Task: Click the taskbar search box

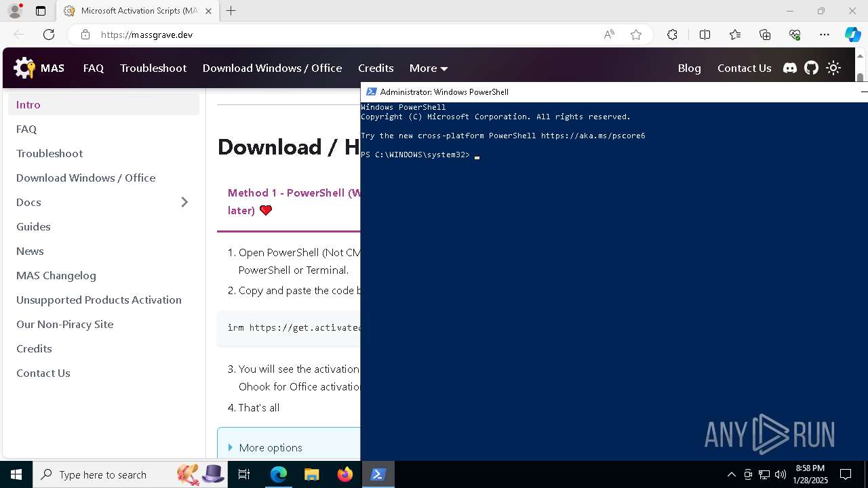Action: [132, 474]
